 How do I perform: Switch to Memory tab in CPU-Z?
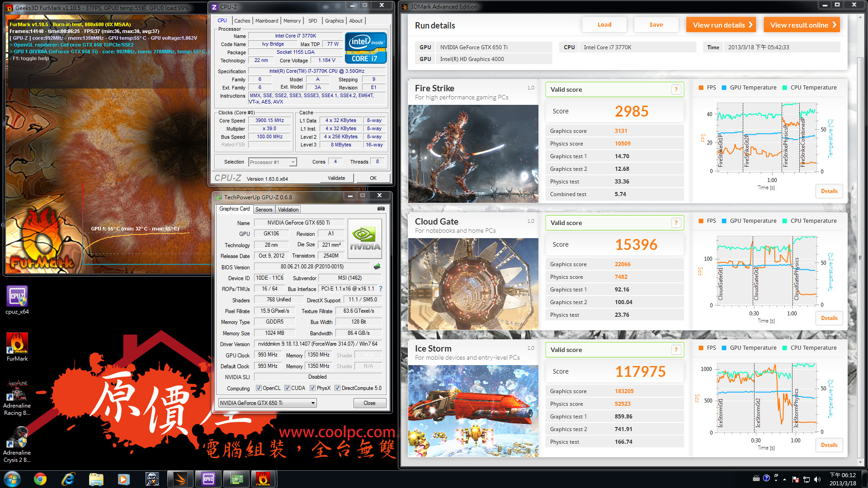(x=292, y=21)
